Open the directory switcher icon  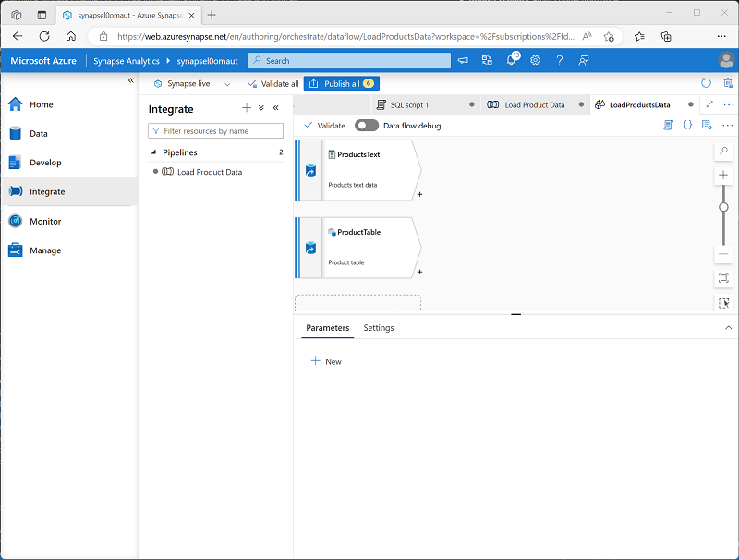click(x=487, y=60)
